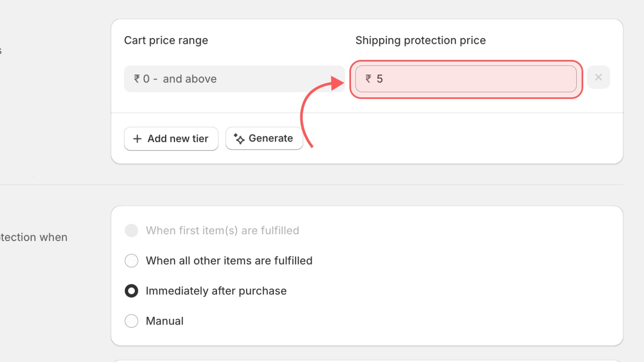This screenshot has width=644, height=362.
Task: Select the 'When all other items are fulfilled' radio
Action: [x=131, y=261]
